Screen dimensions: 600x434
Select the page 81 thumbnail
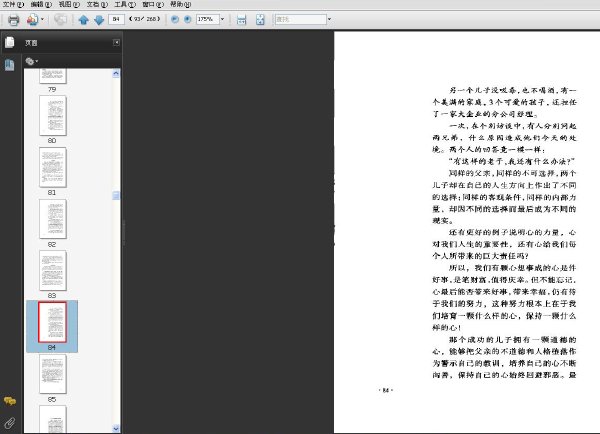point(53,167)
